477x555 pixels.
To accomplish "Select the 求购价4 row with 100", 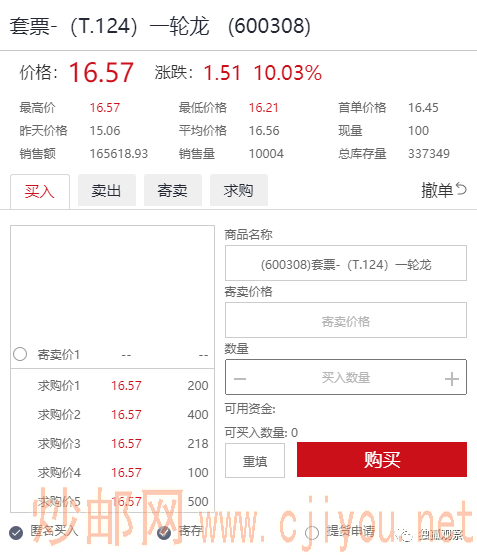I will tap(113, 473).
